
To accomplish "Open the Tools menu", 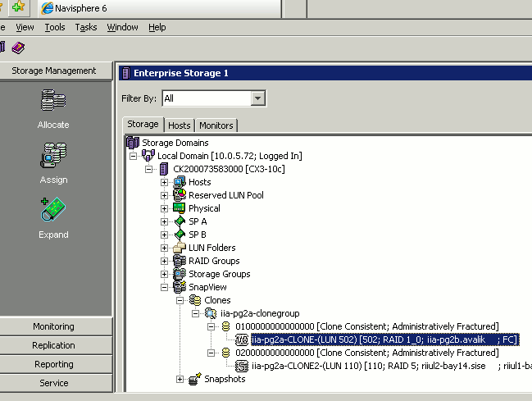I will pos(55,27).
